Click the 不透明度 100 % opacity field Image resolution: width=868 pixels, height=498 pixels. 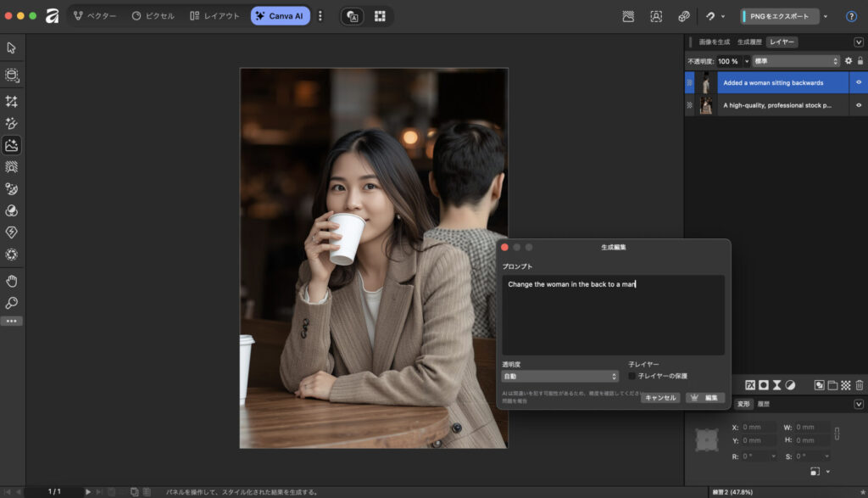[728, 61]
